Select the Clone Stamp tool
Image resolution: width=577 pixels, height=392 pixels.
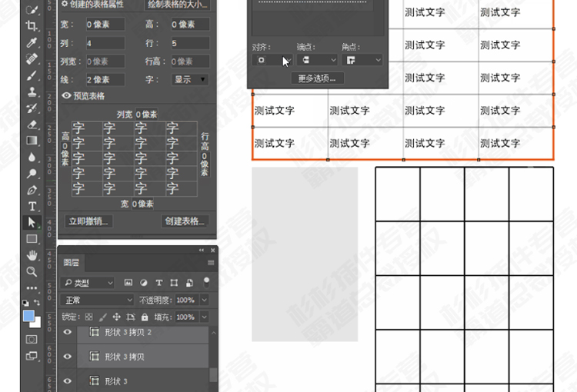[32, 92]
